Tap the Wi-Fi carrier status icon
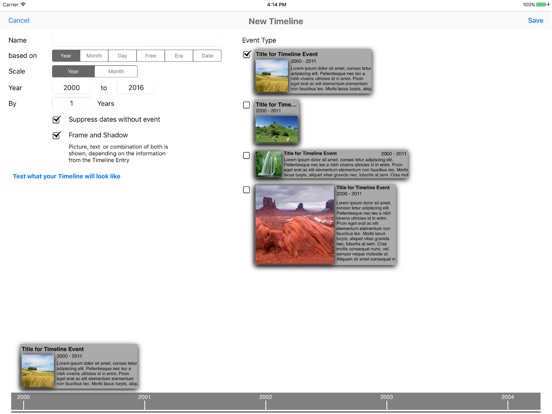The width and height of the screenshot is (552, 414). coord(23,5)
